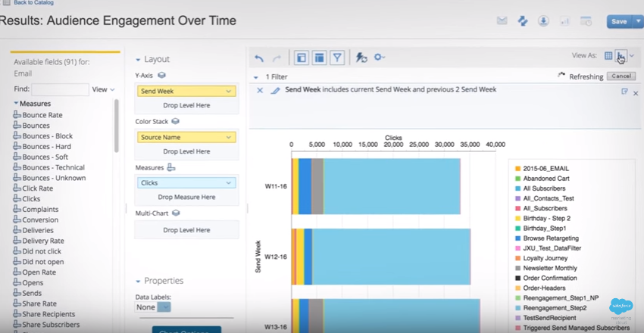Select the Complaints measure
Viewport: 644px width, 333px height.
[40, 209]
